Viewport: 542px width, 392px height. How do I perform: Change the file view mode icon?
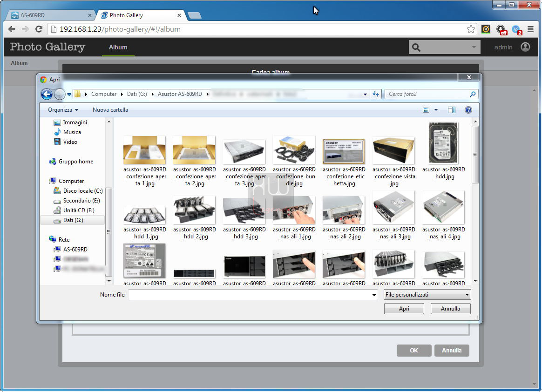426,110
